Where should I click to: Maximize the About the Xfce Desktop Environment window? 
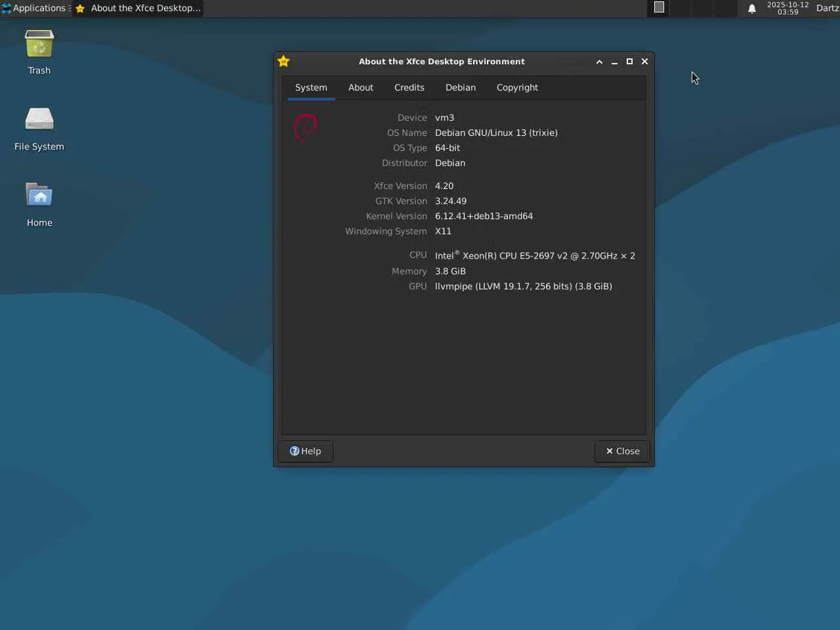[629, 62]
